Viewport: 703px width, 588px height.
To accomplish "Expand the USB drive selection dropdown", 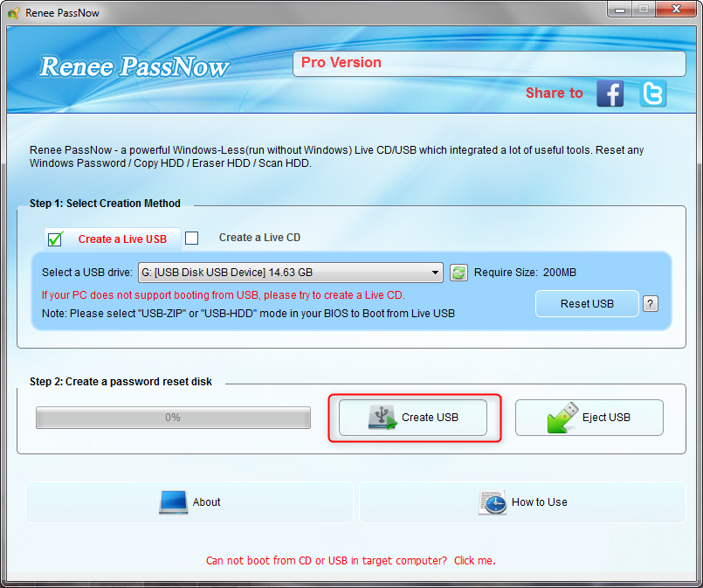I will 436,273.
